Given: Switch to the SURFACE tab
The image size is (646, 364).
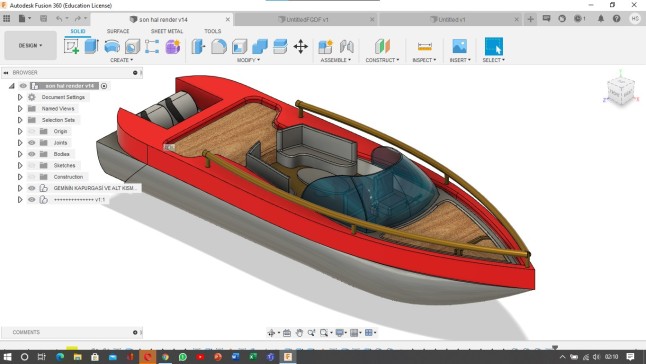Looking at the screenshot, I should point(118,31).
